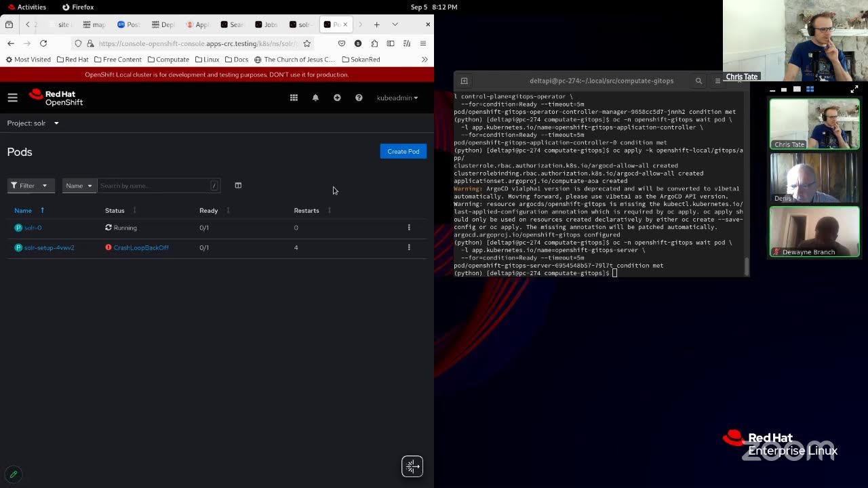Sort pods by Restarts column
This screenshot has height=488, width=868.
(312, 210)
